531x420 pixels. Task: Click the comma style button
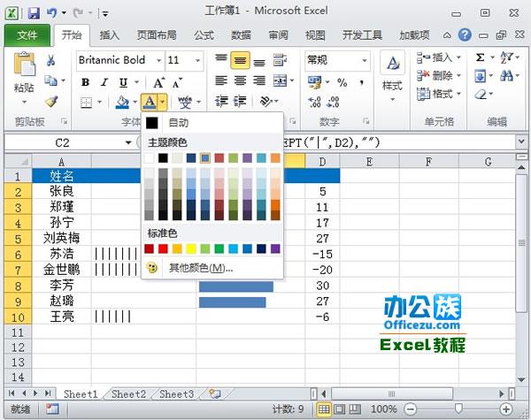pos(362,82)
